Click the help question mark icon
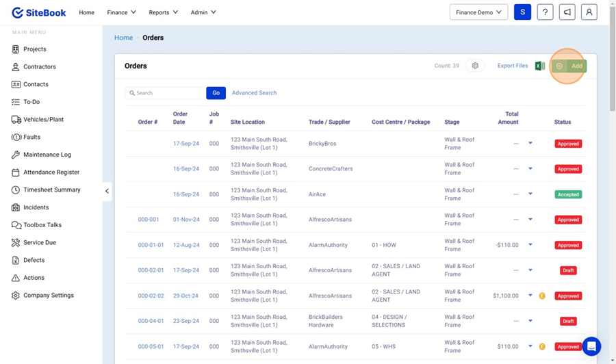Viewport: 616px width, 364px height. coord(545,12)
